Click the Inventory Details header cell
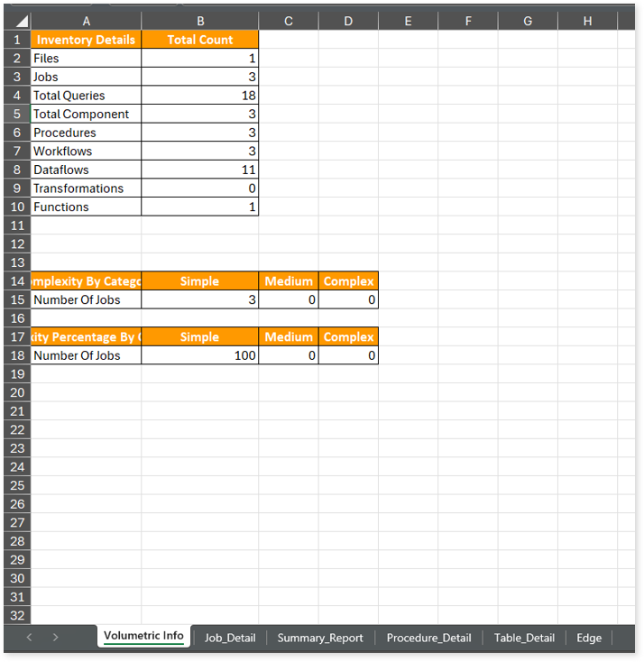This screenshot has width=644, height=662. 86,40
